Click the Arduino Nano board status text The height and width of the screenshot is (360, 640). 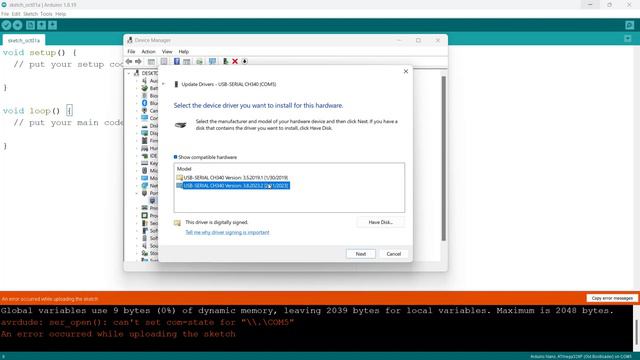(581, 357)
